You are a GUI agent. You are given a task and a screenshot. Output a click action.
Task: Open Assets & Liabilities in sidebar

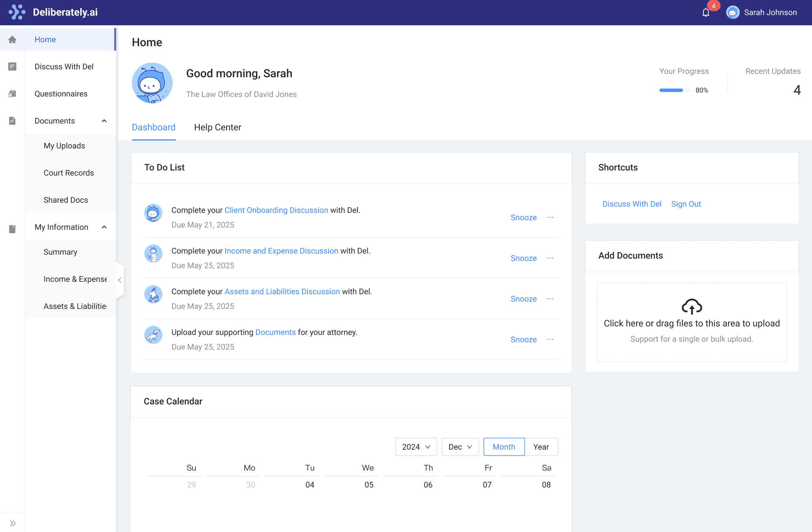click(x=75, y=306)
